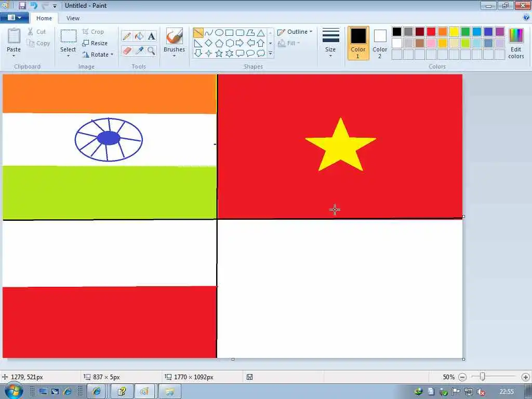Choose the Five-point star shape
This screenshot has width=532, height=399.
tap(219, 54)
